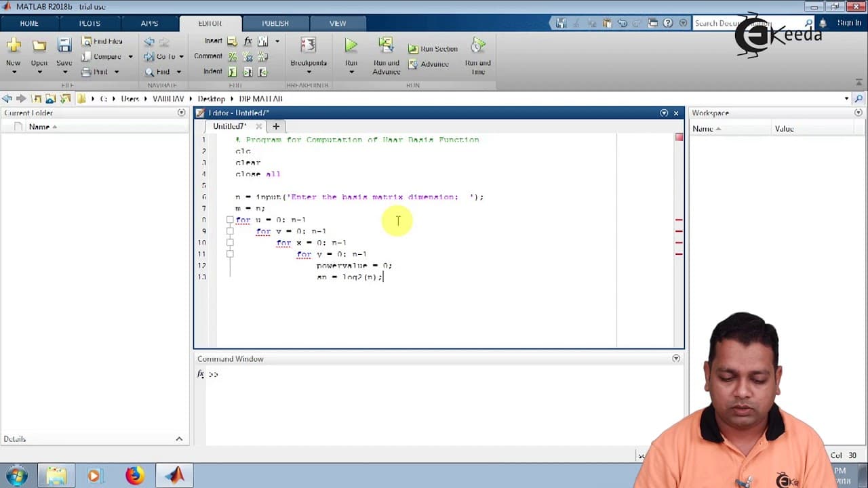Viewport: 868px width, 488px height.
Task: Click the Increase Indent icon
Action: coord(248,72)
